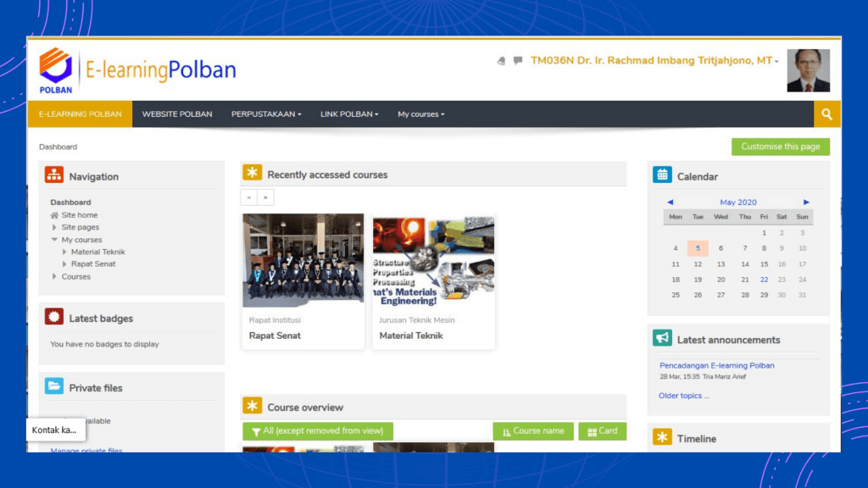Select the E-LEARNING POLBAN menu item
This screenshot has height=488, width=868.
81,114
